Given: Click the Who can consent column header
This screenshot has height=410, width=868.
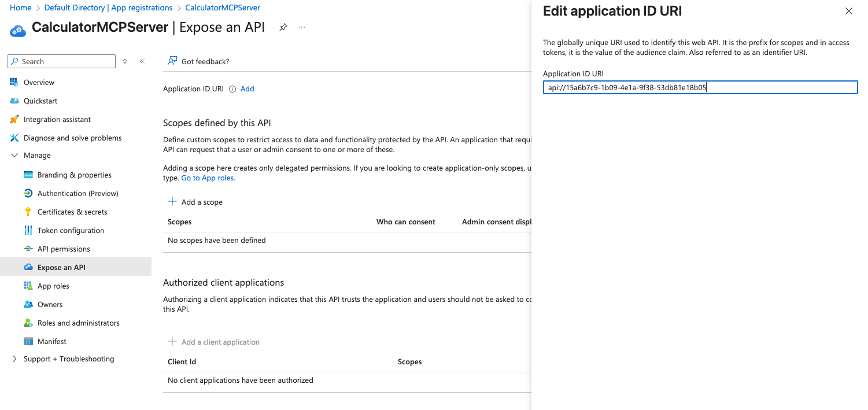Looking at the screenshot, I should (x=406, y=221).
